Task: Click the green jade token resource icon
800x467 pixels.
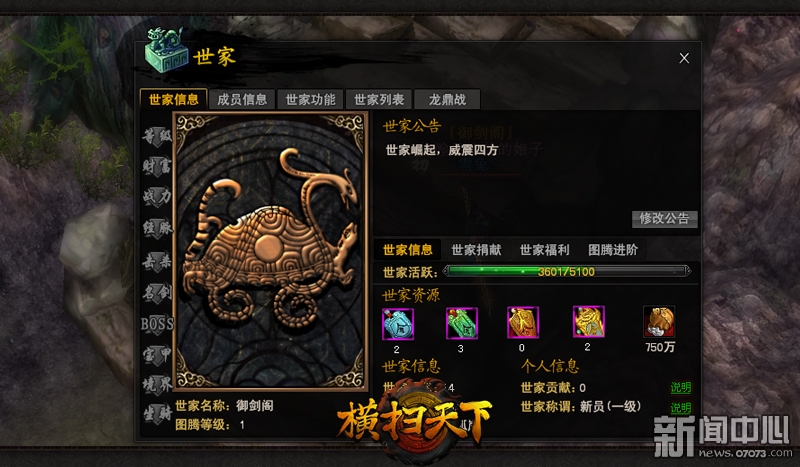Action: coord(461,324)
